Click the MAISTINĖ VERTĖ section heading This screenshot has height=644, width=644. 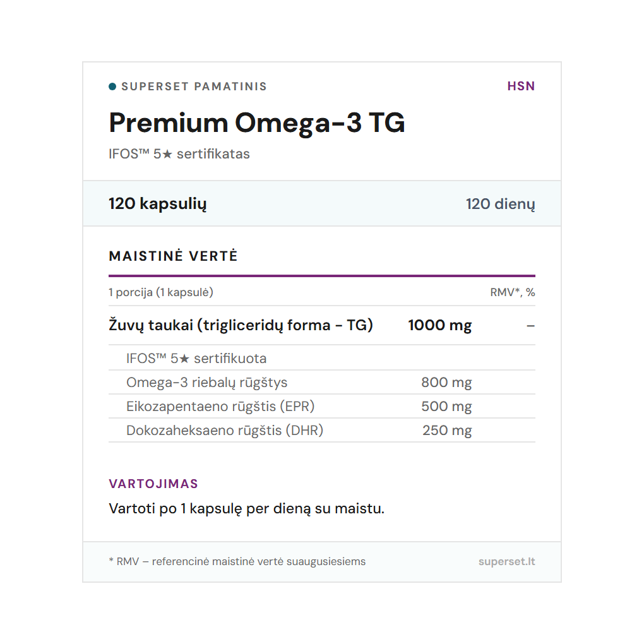pos(174,256)
